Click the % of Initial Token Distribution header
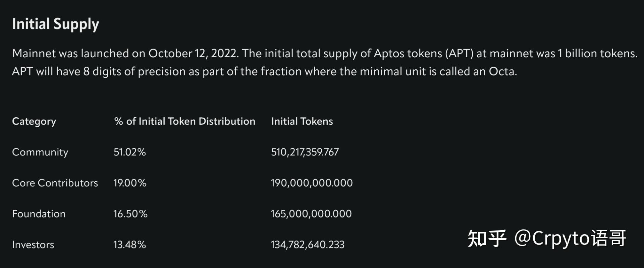This screenshot has width=644, height=268. coord(184,121)
